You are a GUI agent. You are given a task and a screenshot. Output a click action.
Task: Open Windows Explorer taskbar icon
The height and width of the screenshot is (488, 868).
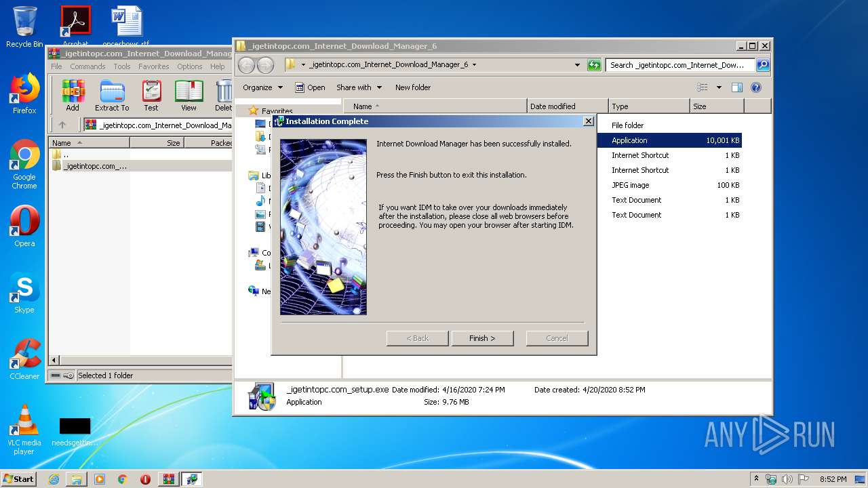coord(77,479)
